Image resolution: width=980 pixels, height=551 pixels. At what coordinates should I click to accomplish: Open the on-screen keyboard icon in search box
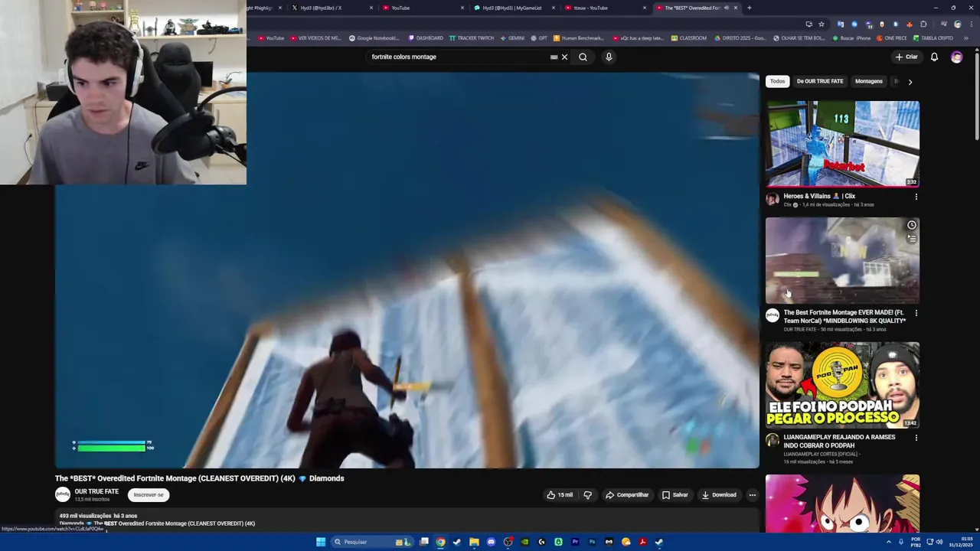(554, 57)
